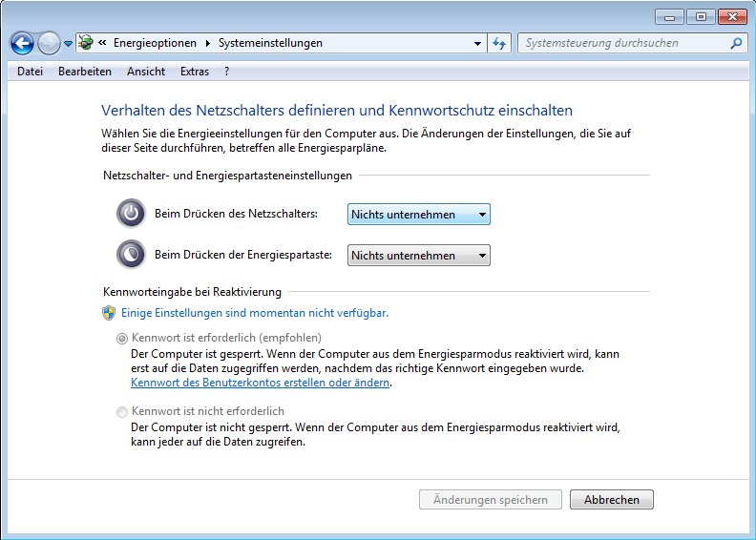Click the Forward navigation arrow button
This screenshot has height=540, width=756.
(48, 43)
